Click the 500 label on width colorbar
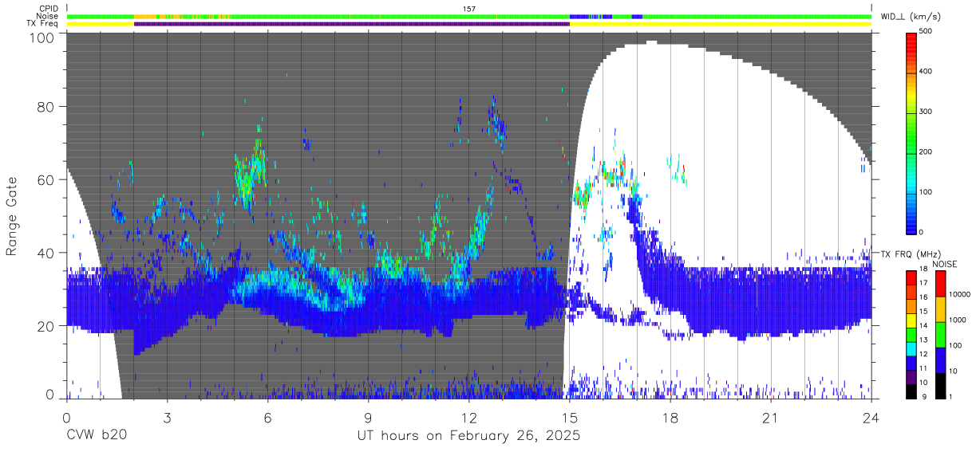 coord(927,32)
